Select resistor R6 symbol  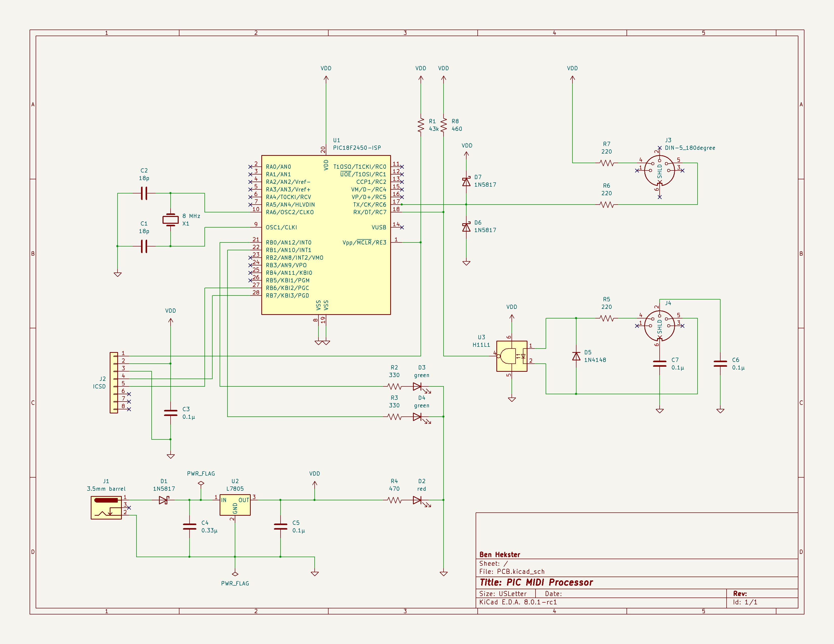606,205
